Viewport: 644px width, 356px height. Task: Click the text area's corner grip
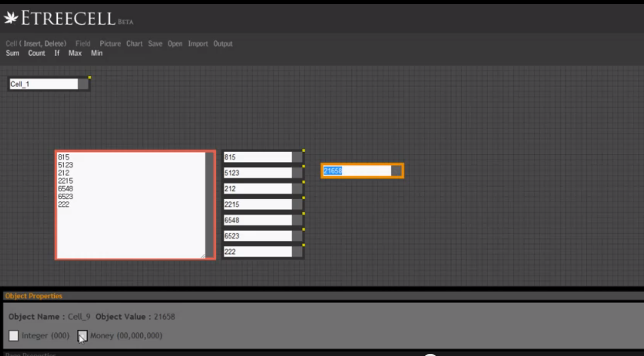click(x=203, y=255)
